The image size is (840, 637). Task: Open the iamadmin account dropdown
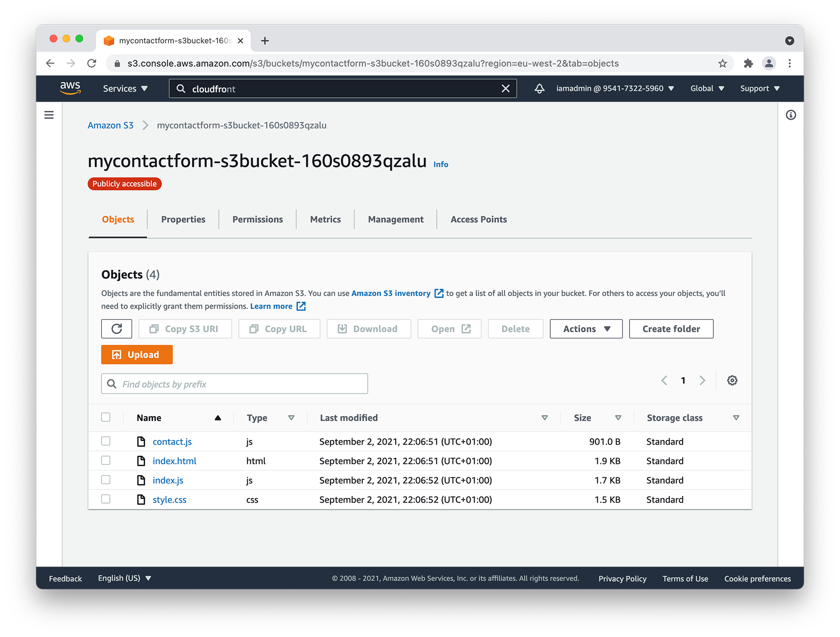pos(615,88)
